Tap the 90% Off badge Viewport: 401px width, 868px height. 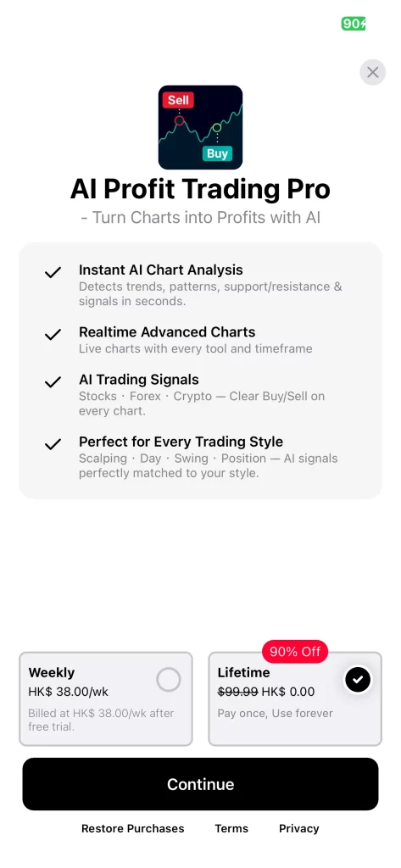(x=295, y=652)
